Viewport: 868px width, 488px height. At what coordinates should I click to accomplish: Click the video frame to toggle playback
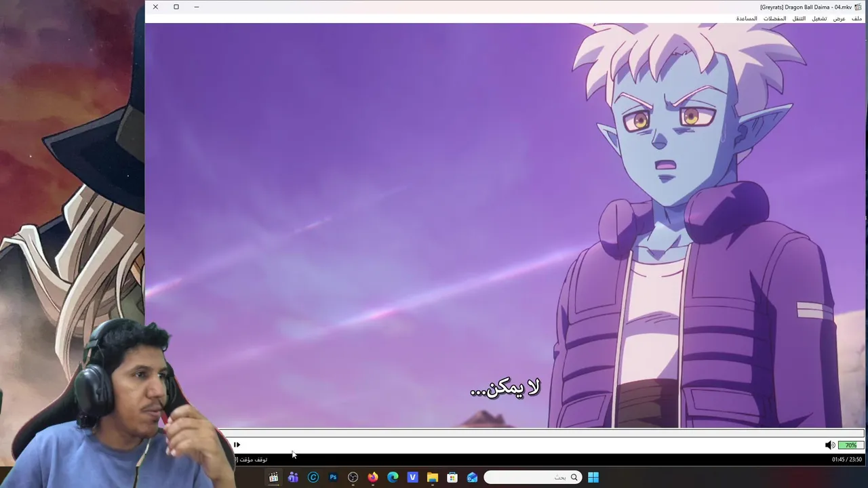(505, 225)
